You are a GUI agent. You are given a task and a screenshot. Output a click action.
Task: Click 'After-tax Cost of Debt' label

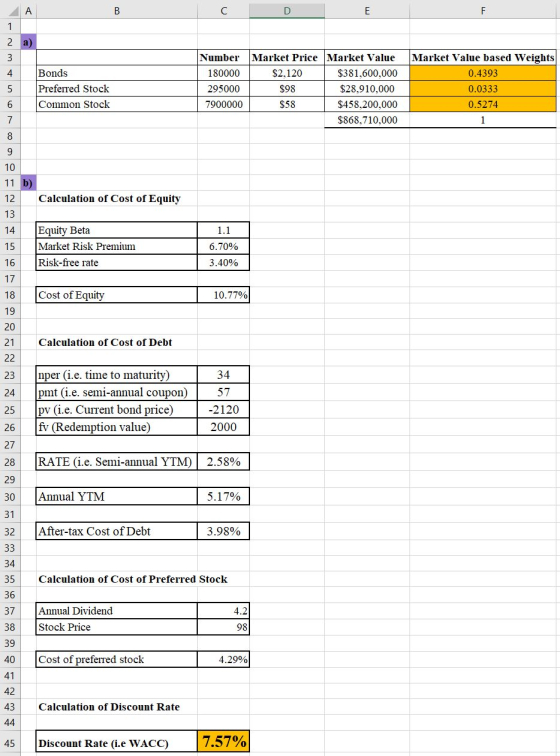pyautogui.click(x=117, y=531)
